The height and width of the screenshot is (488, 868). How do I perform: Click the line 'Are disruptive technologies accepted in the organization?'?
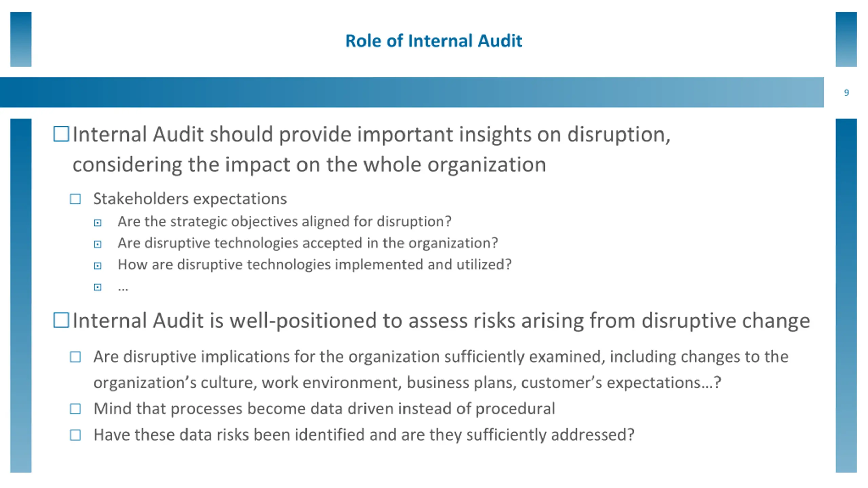(x=308, y=243)
